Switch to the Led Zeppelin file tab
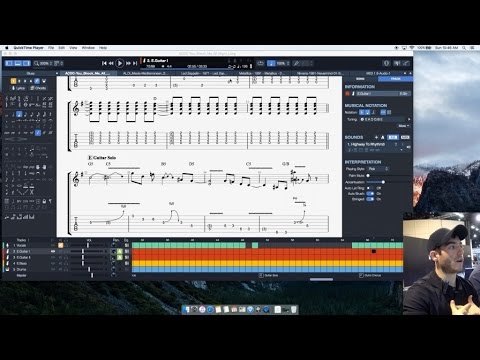The width and height of the screenshot is (480, 360). (x=202, y=73)
